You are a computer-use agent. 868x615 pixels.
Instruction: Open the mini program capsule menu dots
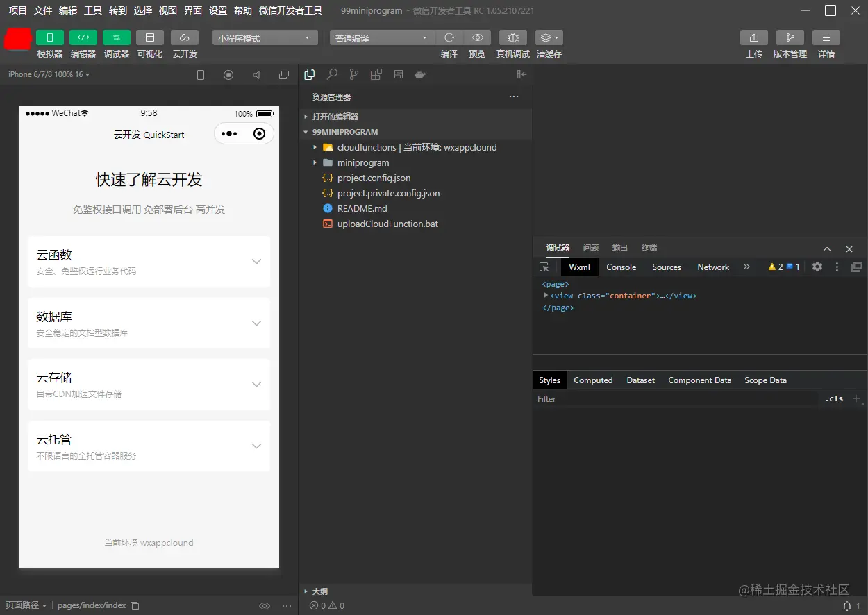229,134
